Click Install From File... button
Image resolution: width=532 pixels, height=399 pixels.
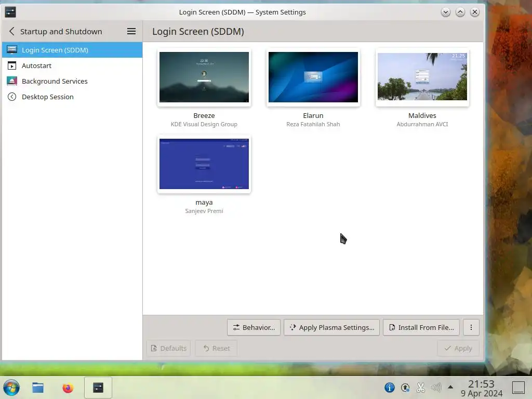(x=421, y=327)
